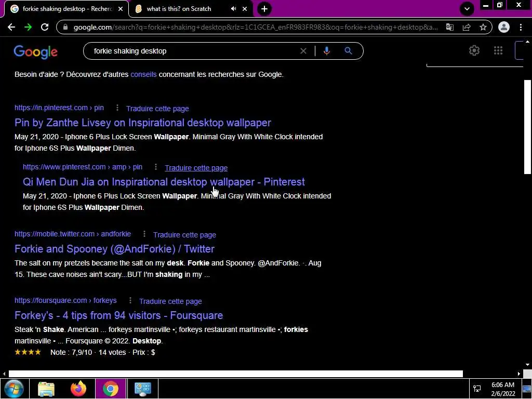Switch to 'what is this? on Scratch' tab
Image resolution: width=532 pixels, height=399 pixels.
pyautogui.click(x=179, y=9)
